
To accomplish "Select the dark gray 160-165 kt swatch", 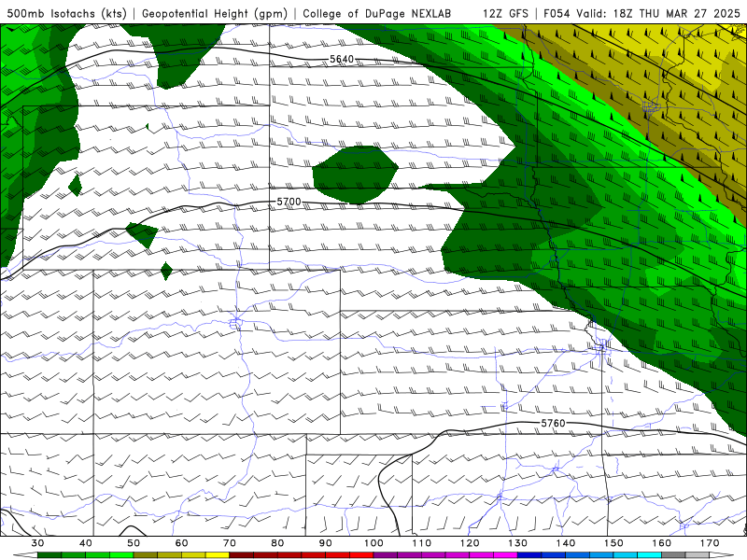I will [x=673, y=555].
